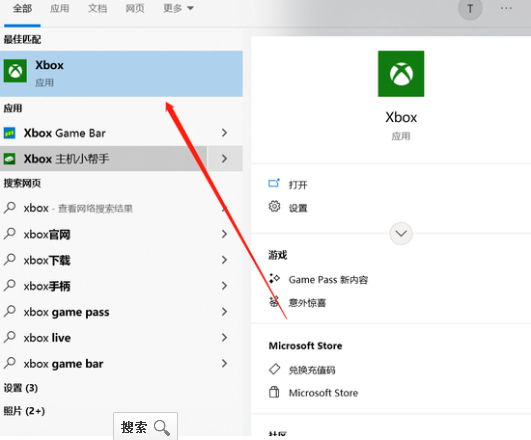Viewport: 531px width, 440px height.
Task: Click the 设置 gear icon
Action: click(274, 206)
